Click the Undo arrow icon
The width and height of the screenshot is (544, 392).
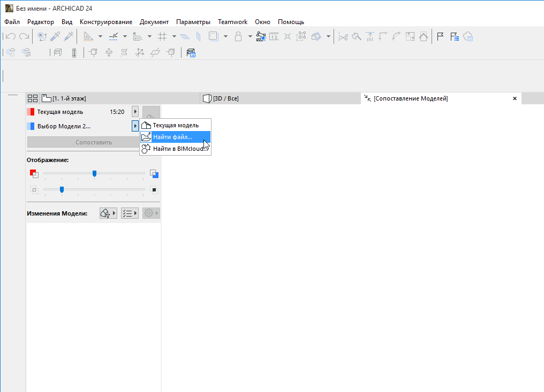11,36
